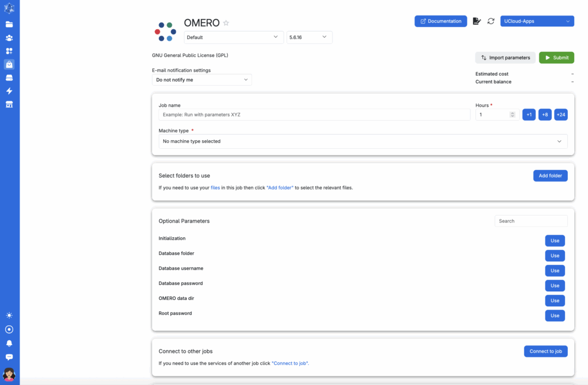
Task: Click the "OMERO data dir" parameter label
Action: [x=176, y=298]
